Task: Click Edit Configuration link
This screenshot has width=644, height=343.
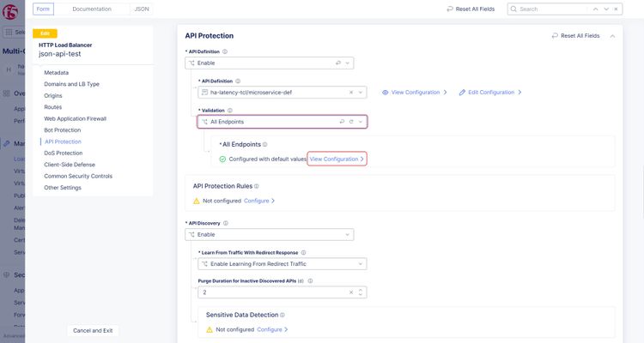Action: click(489, 92)
